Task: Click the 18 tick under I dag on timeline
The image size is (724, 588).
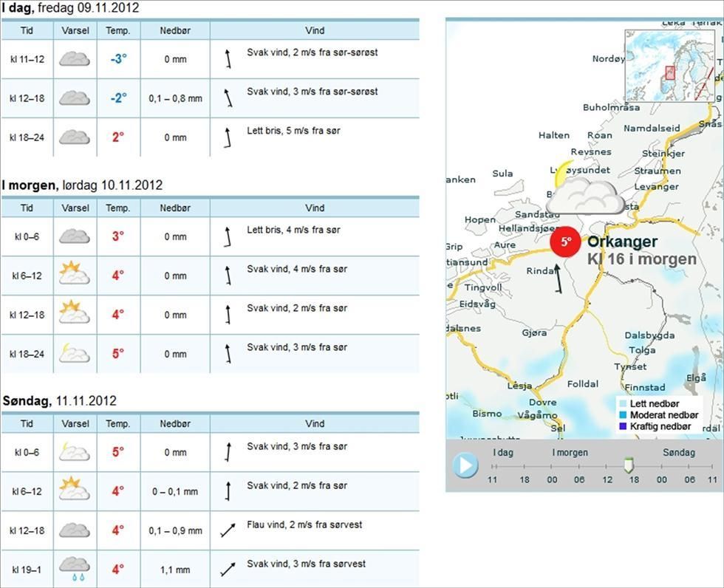Action: [524, 479]
